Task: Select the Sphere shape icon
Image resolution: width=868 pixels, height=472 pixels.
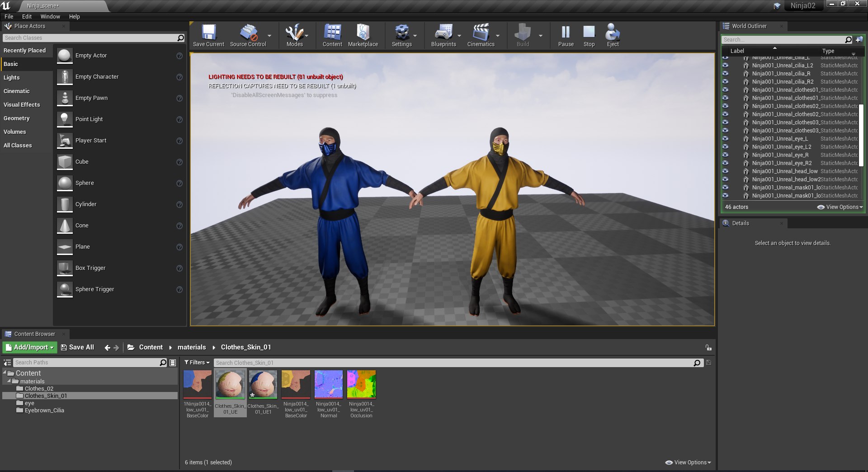Action: [65, 183]
